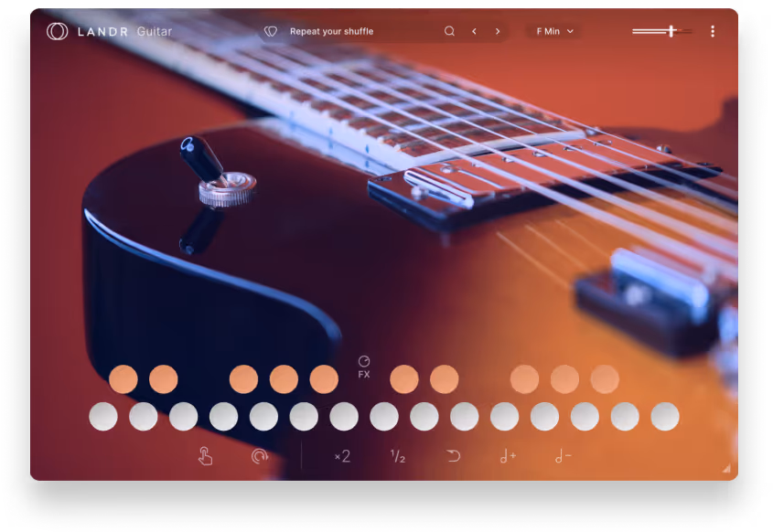The height and width of the screenshot is (532, 773).
Task: Trigger the last orange pad on right
Action: [605, 379]
